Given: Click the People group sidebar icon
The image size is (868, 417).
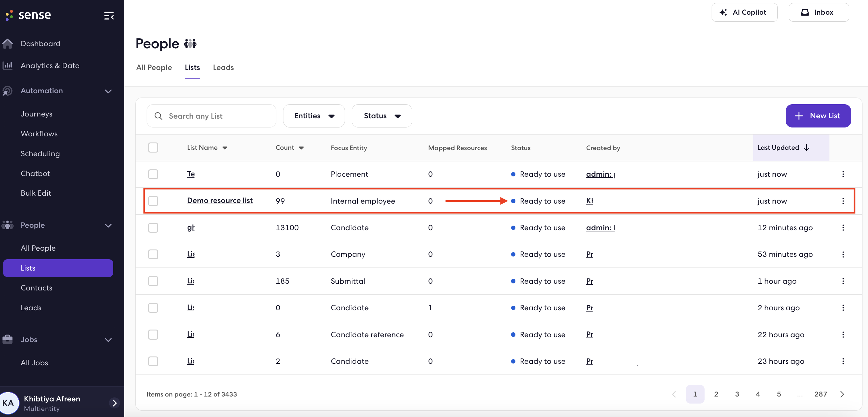Looking at the screenshot, I should click(7, 225).
